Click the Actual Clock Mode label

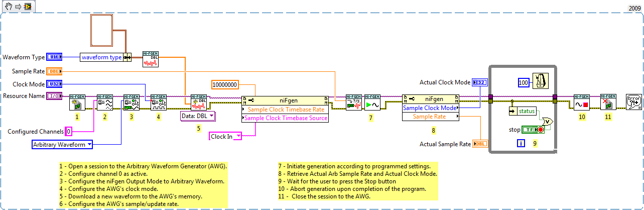click(445, 82)
